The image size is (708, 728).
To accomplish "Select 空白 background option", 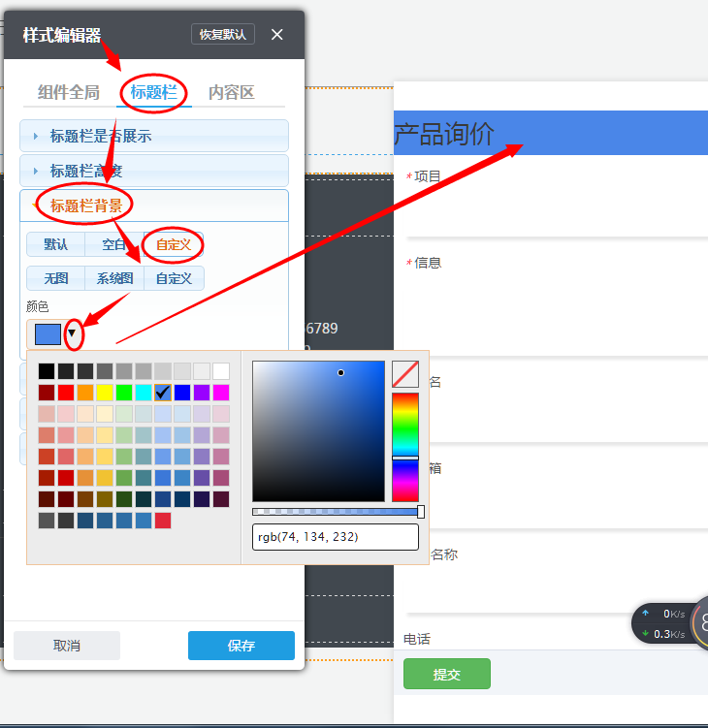I will click(x=113, y=244).
